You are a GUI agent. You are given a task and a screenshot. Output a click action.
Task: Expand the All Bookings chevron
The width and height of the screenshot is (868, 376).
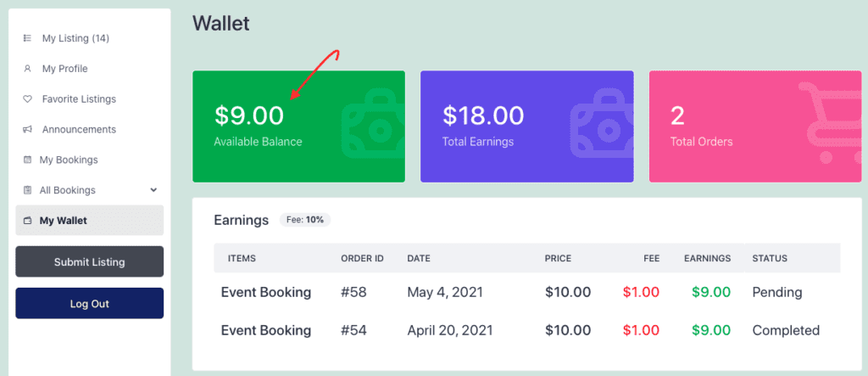tap(153, 190)
